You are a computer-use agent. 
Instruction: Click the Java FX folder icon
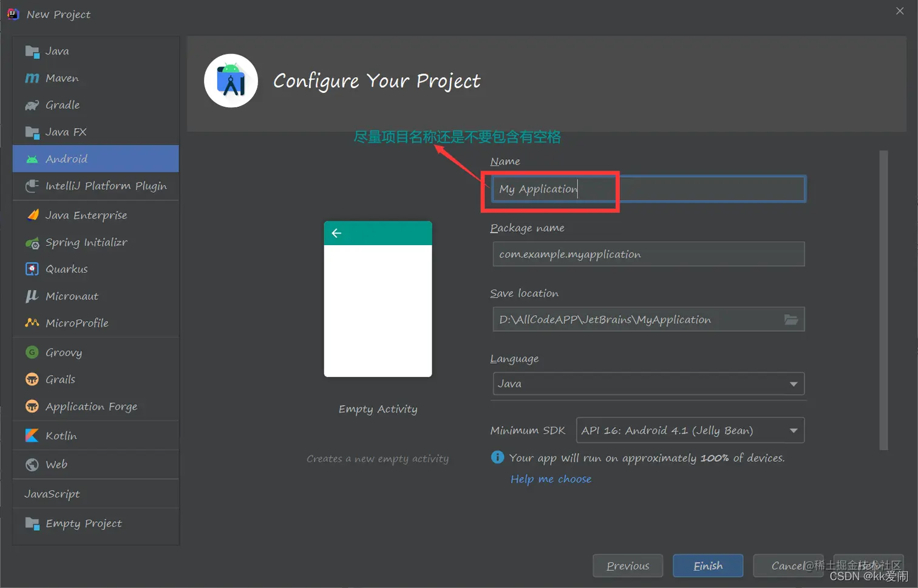coord(32,132)
